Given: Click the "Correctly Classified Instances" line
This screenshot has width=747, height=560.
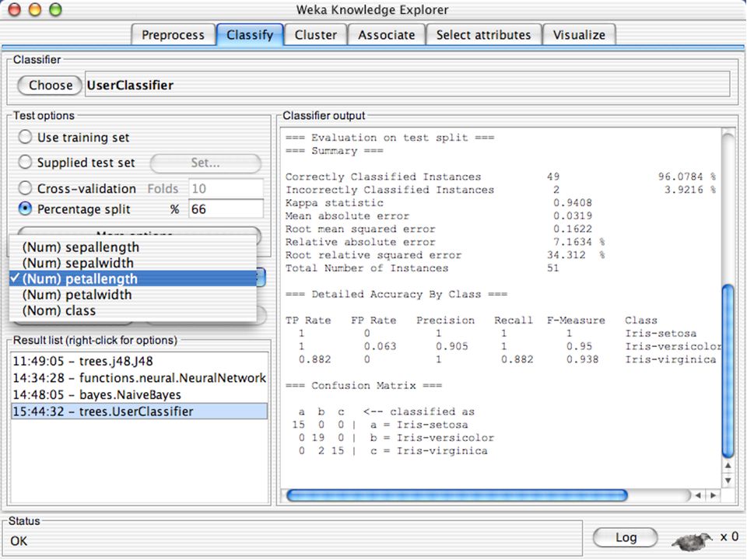Looking at the screenshot, I should pyautogui.click(x=500, y=177).
